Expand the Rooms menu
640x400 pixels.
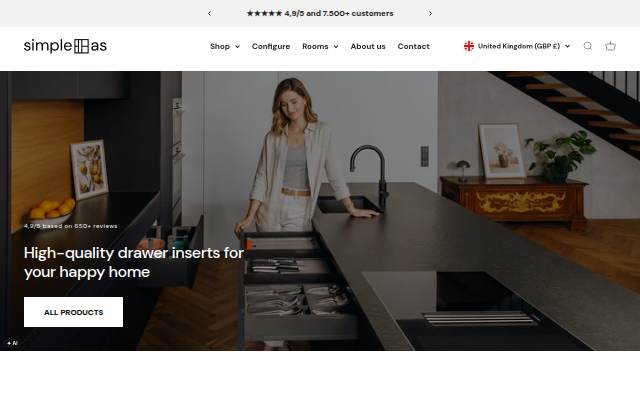(320, 47)
